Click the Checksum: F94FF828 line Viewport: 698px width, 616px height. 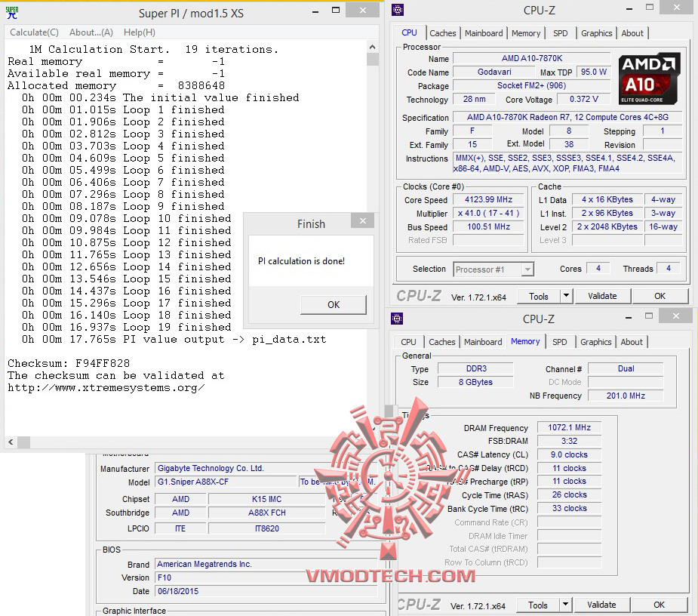[x=69, y=363]
